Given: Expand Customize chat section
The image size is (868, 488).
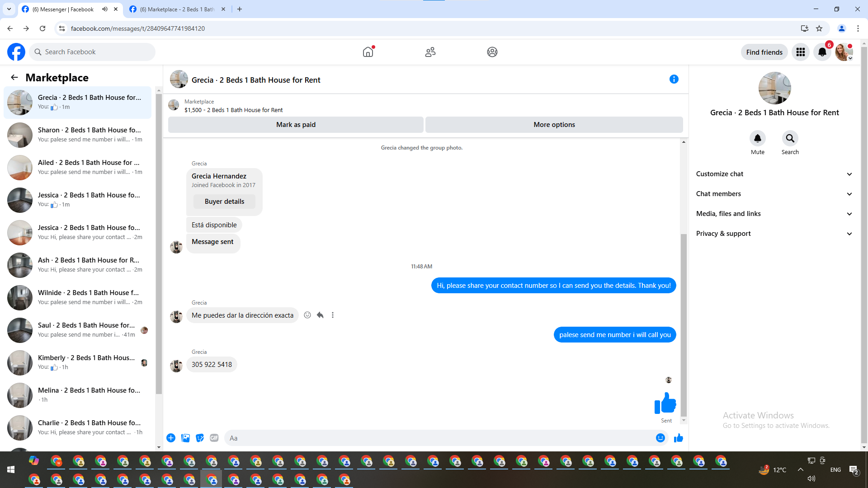Looking at the screenshot, I should pos(774,174).
